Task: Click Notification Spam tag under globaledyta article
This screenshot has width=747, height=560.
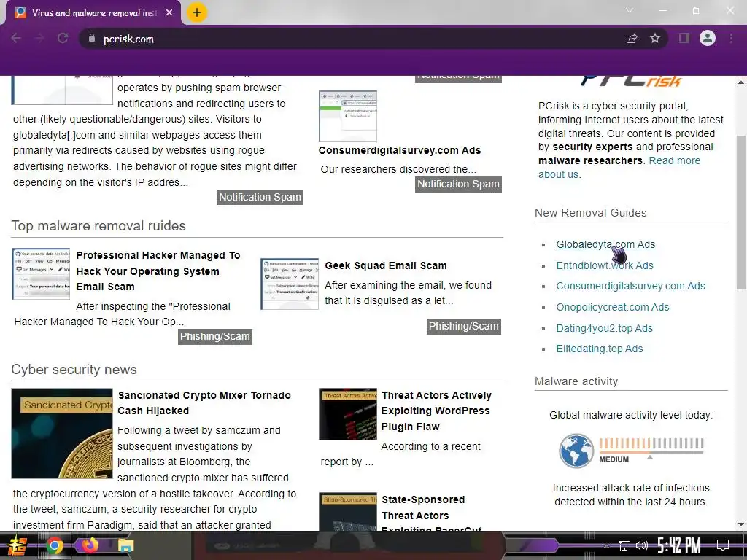Action: (260, 197)
